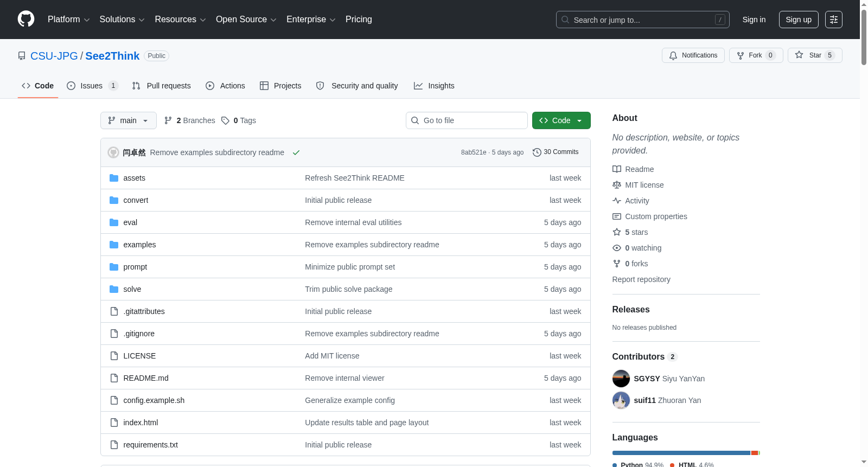Expand the Solutions menu

pyautogui.click(x=122, y=20)
